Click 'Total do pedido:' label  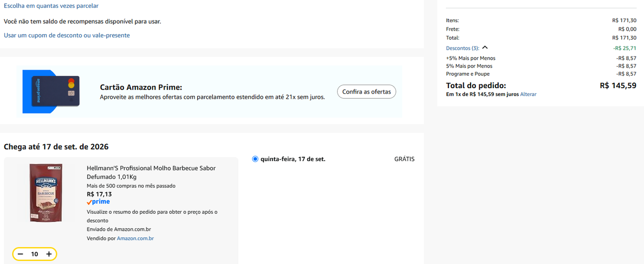tap(476, 86)
